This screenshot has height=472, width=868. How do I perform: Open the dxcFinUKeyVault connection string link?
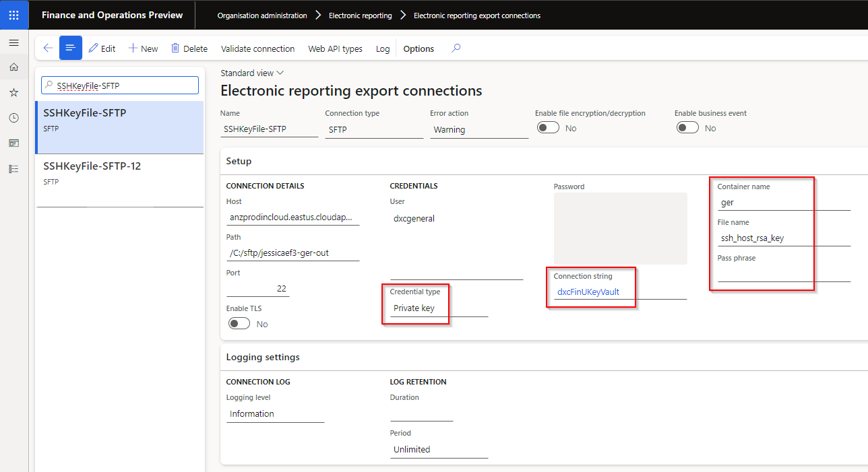[x=588, y=292]
